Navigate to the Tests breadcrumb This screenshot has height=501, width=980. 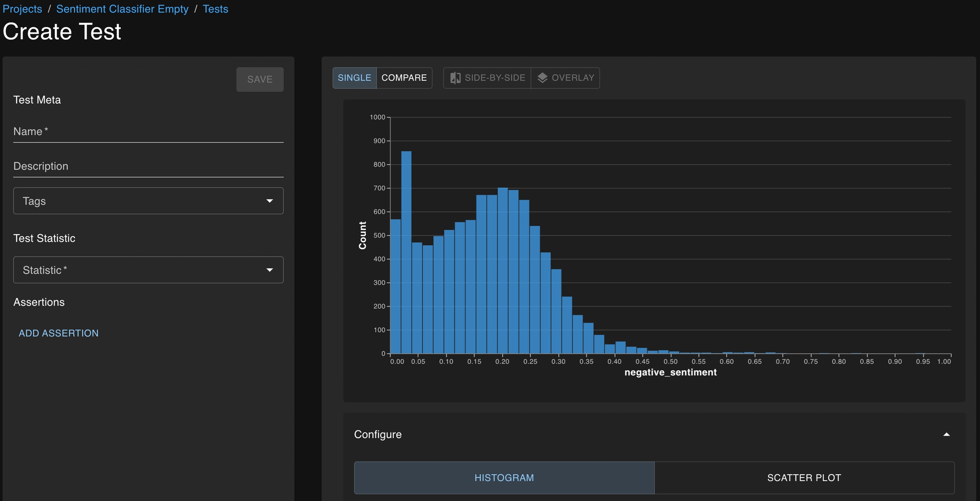point(215,9)
